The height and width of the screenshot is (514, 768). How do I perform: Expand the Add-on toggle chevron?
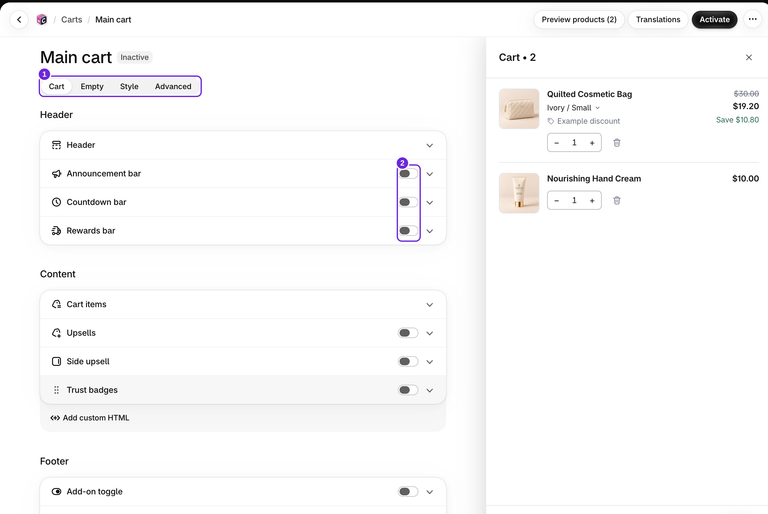pyautogui.click(x=430, y=492)
